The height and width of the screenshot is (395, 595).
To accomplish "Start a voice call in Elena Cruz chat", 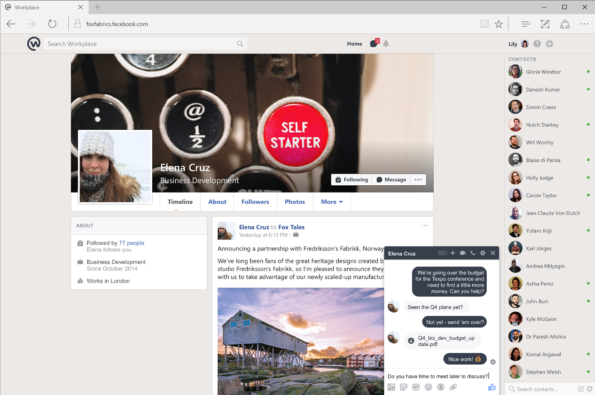I will [x=472, y=253].
